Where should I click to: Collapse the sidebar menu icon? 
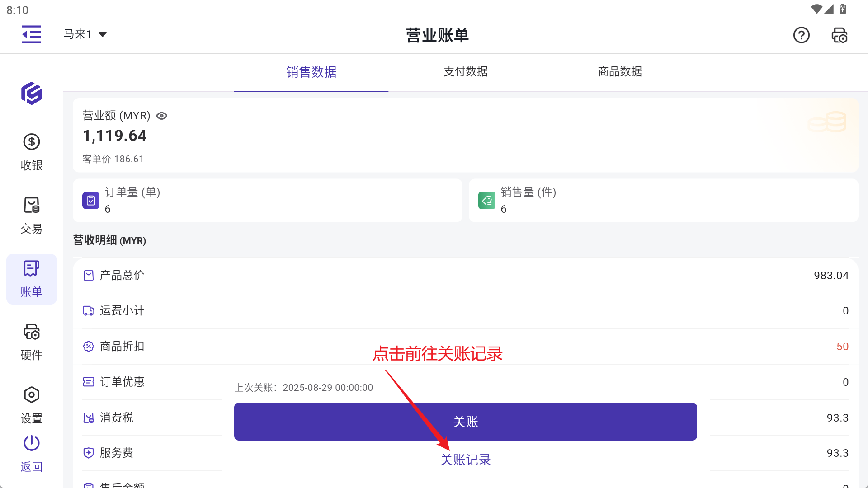point(32,34)
